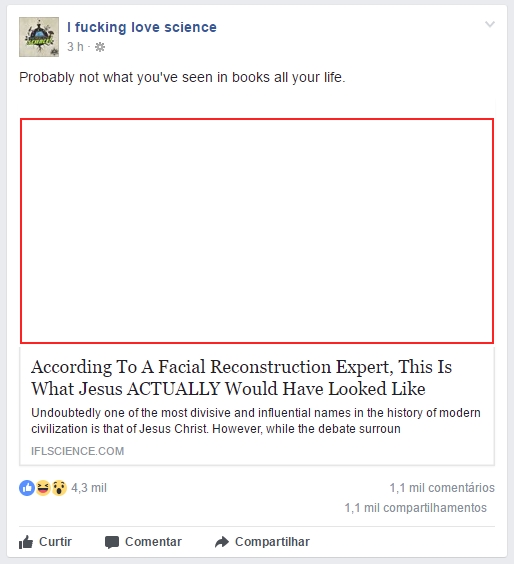The height and width of the screenshot is (564, 514).
Task: Click the page profile picture thumbnail
Action: [39, 37]
